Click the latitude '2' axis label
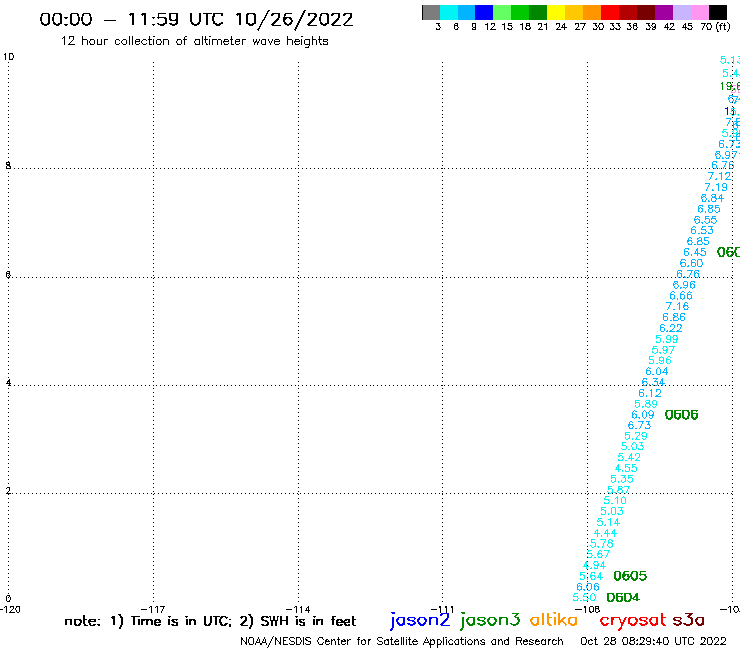The height and width of the screenshot is (650, 740). click(x=8, y=491)
